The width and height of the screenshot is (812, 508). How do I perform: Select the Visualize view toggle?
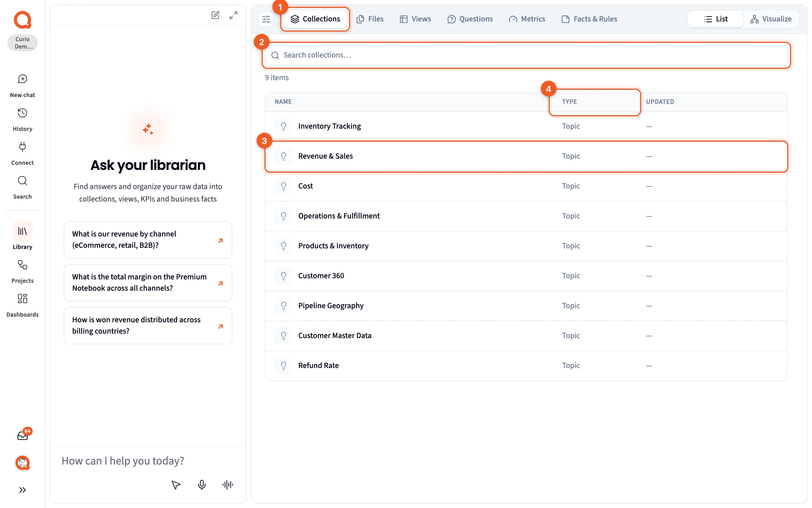point(771,19)
